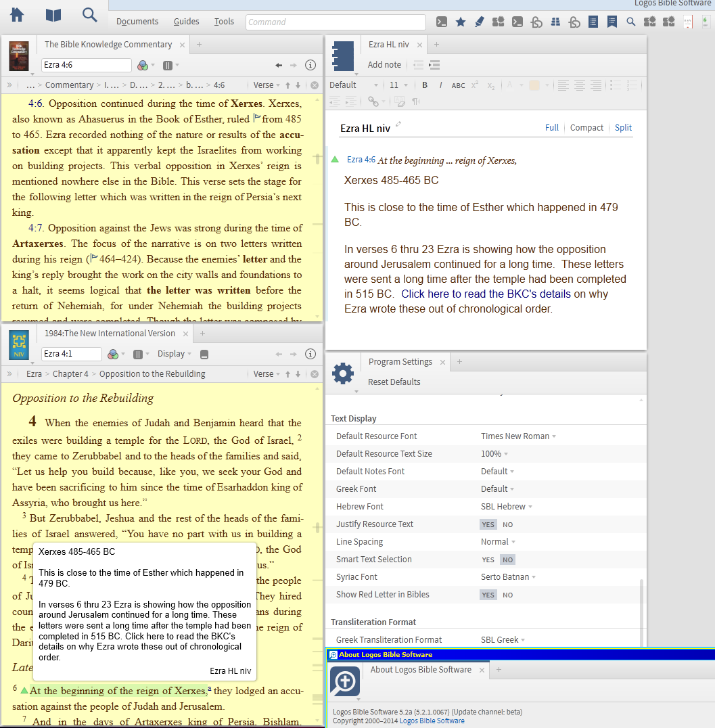Viewport: 715px width, 728px height.
Task: Select the 1984:The New International Version tab
Action: point(110,334)
